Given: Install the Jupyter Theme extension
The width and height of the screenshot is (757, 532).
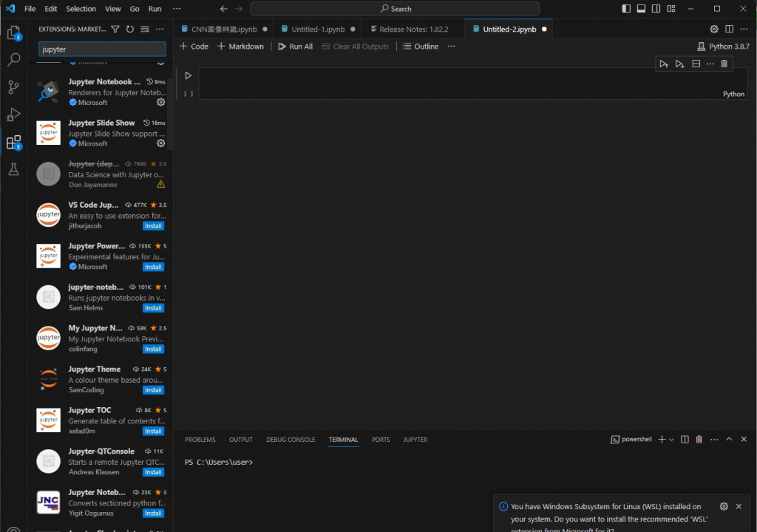Looking at the screenshot, I should (x=154, y=390).
